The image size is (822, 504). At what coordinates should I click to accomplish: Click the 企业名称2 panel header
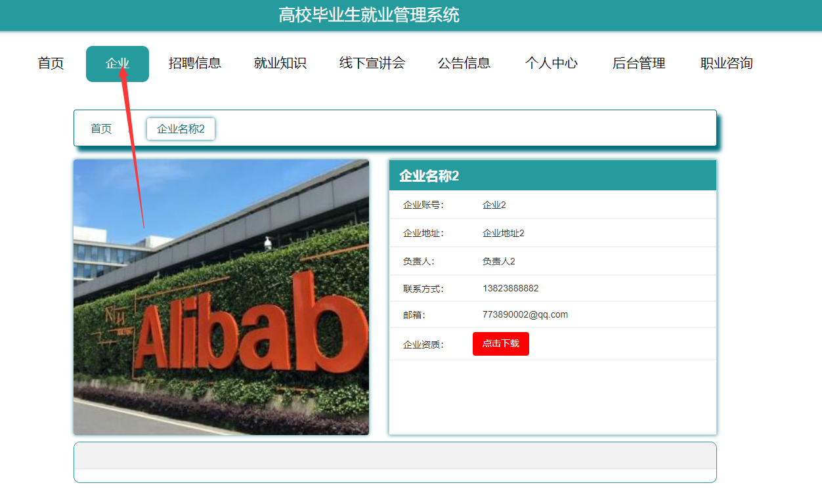[553, 176]
